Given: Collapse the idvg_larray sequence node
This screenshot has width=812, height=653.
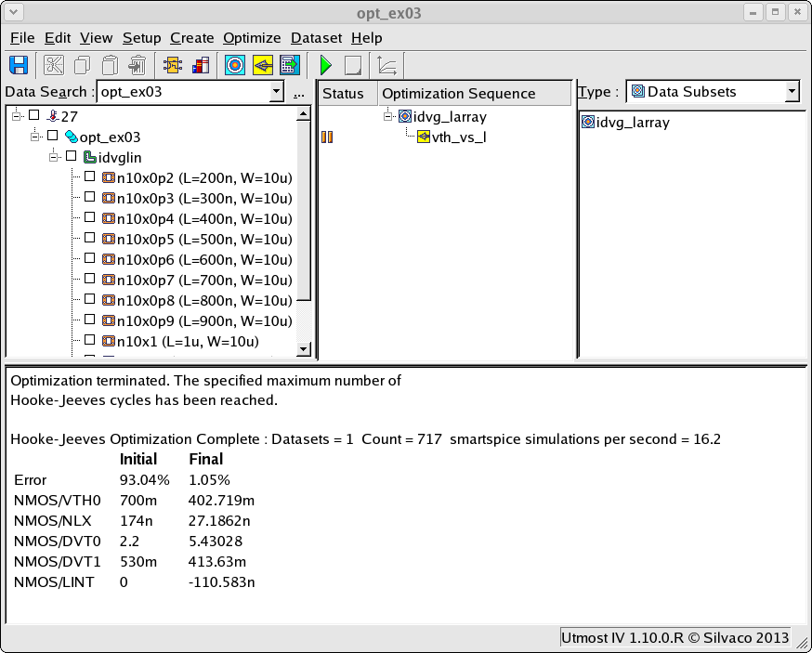Looking at the screenshot, I should [x=387, y=116].
